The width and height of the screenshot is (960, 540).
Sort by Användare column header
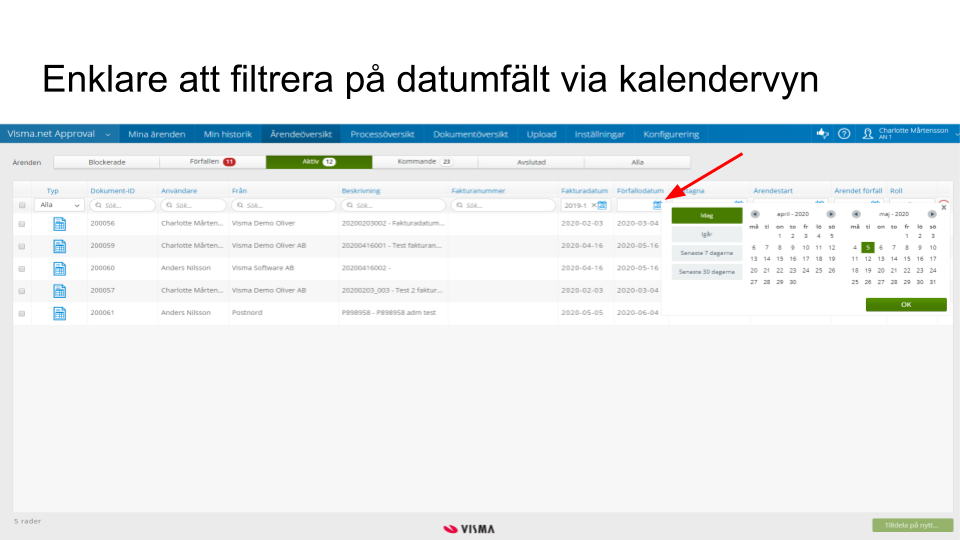coord(179,191)
